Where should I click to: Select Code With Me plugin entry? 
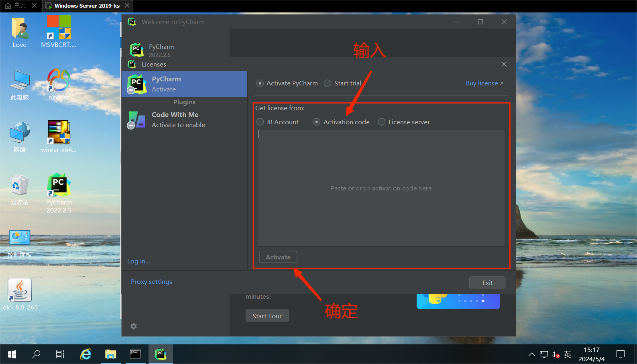[184, 119]
